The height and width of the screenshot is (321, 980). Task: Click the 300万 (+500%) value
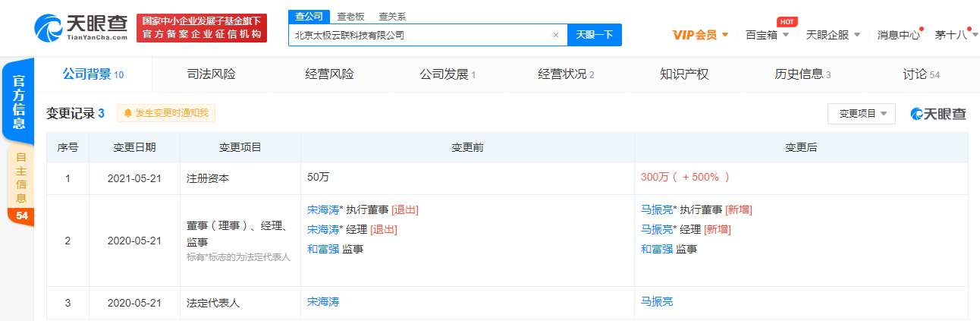685,177
